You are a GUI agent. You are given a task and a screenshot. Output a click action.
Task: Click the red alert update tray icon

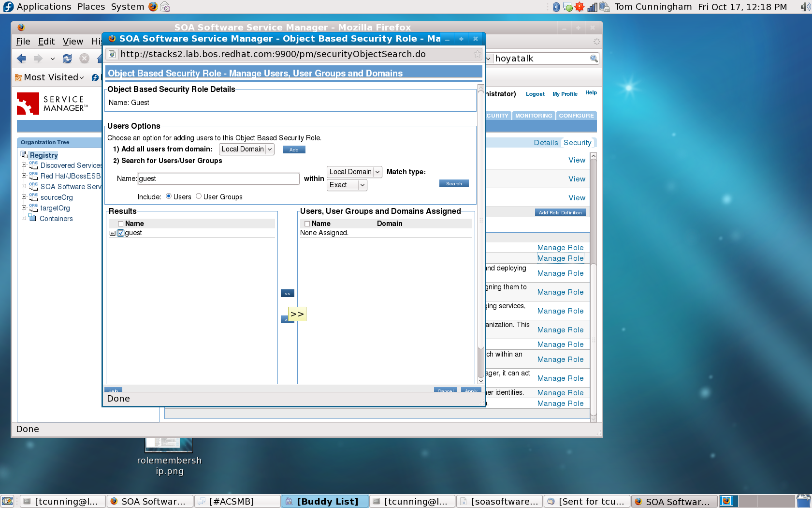tap(580, 7)
